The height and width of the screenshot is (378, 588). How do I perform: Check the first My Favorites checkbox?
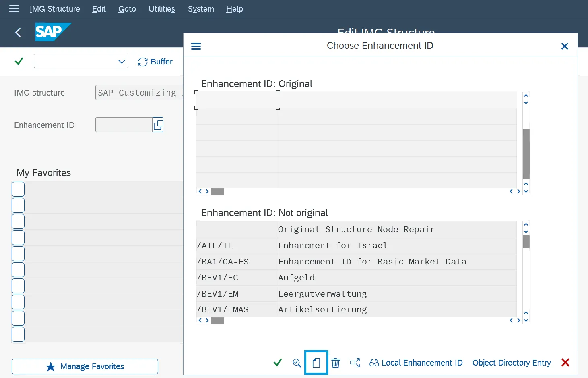coord(18,189)
